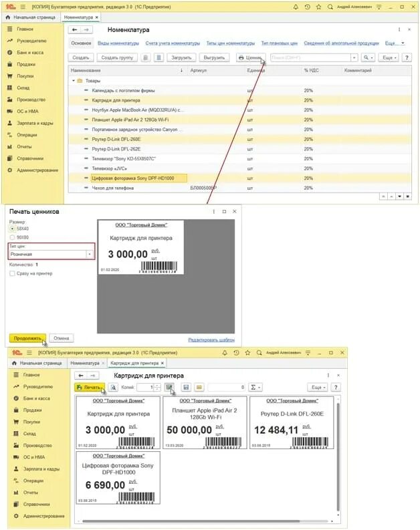Adjust the Копий spinner arrows
The image size is (420, 530).
coord(157,388)
